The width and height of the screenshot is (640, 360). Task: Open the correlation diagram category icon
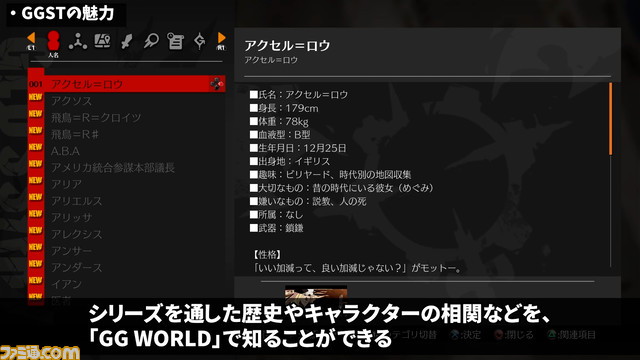tap(78, 41)
